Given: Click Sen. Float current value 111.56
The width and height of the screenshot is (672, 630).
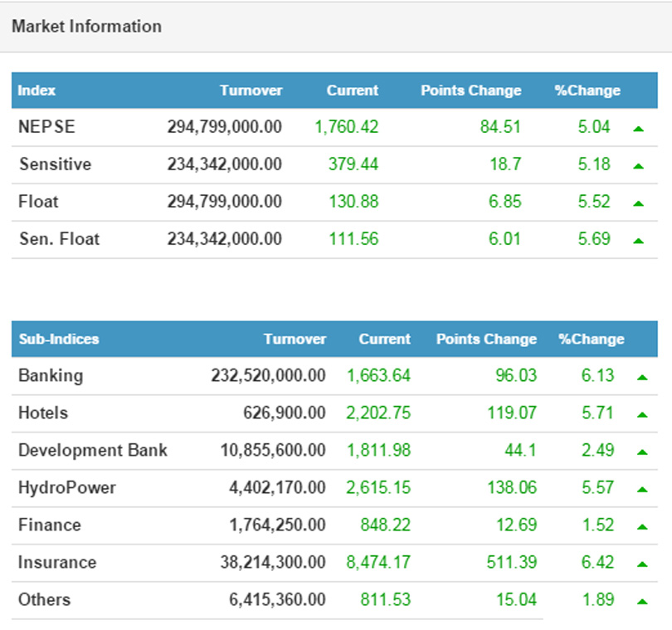Looking at the screenshot, I should pos(353,239).
